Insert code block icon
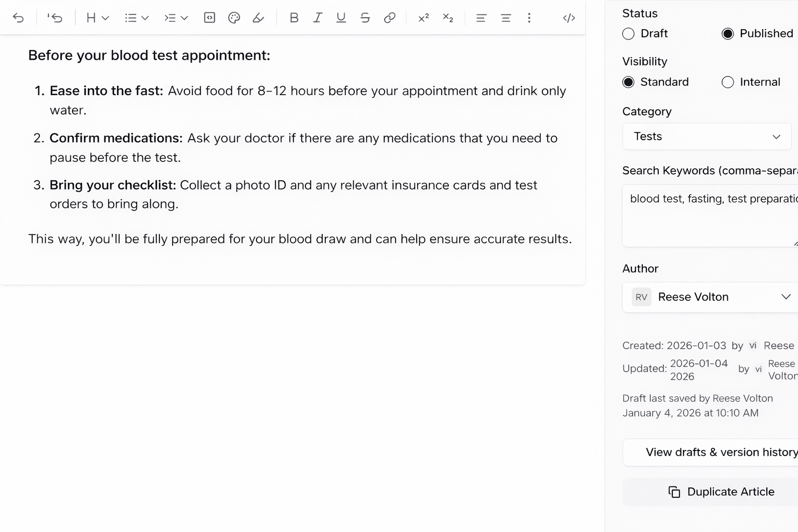Screen dimensions: 798x532 point(209,18)
